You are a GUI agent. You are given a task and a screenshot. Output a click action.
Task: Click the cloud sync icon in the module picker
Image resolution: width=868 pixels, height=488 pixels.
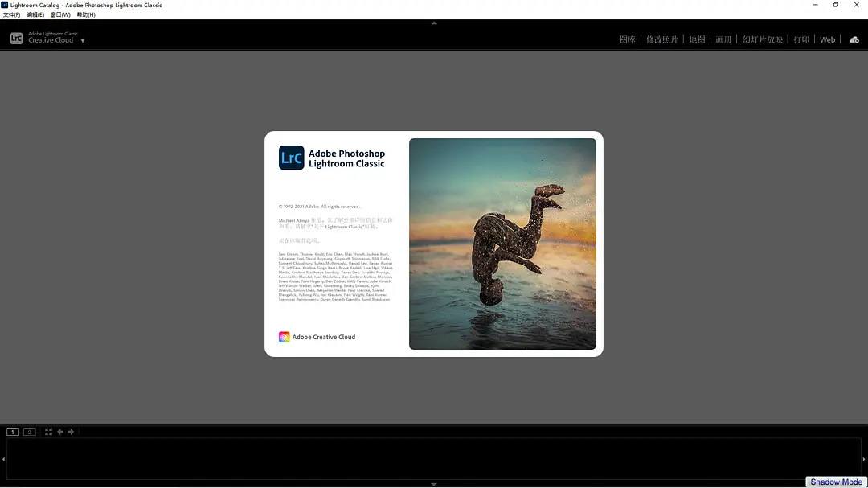[x=854, y=39]
